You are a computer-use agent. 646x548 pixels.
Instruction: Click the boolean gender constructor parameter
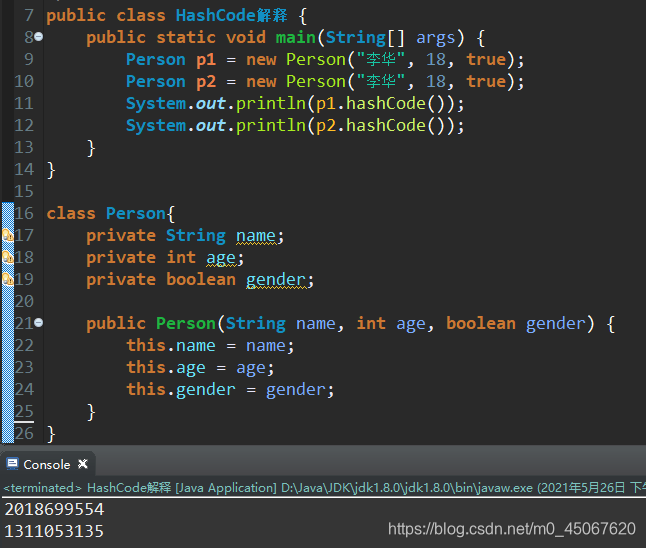515,323
